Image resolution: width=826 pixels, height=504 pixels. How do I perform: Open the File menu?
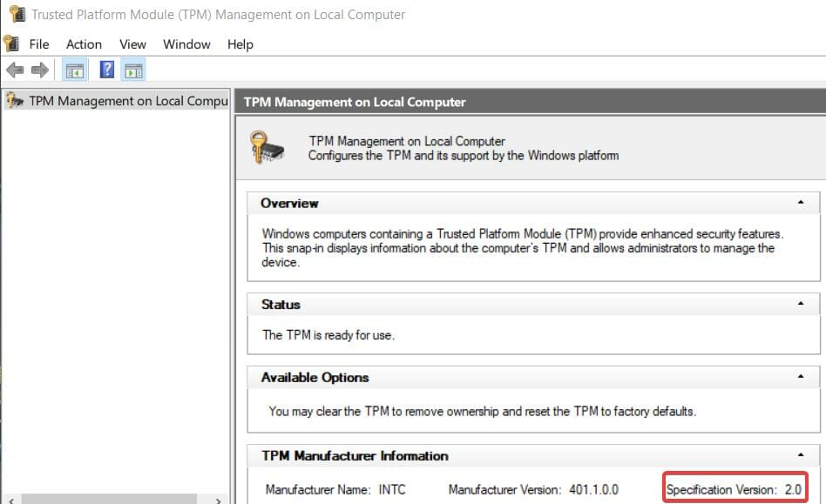(39, 44)
